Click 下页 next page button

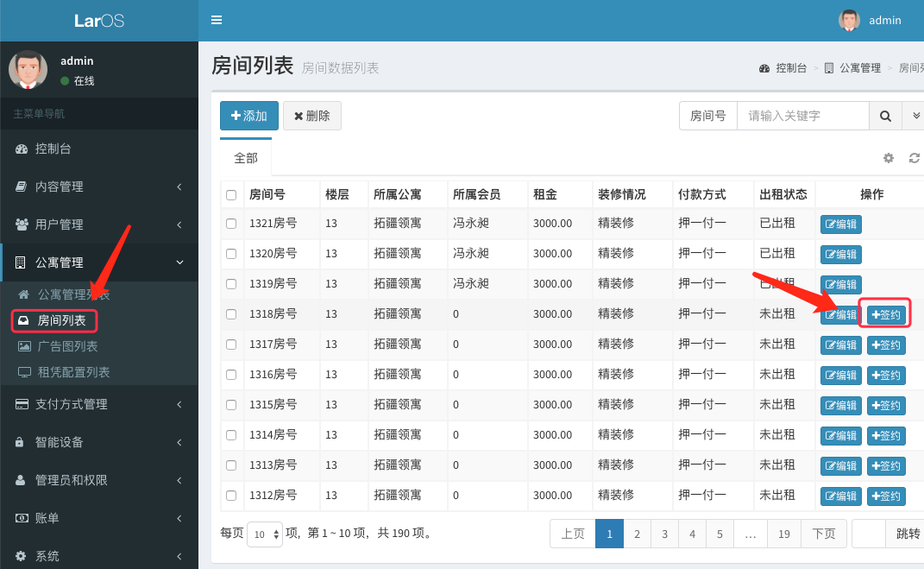point(824,534)
